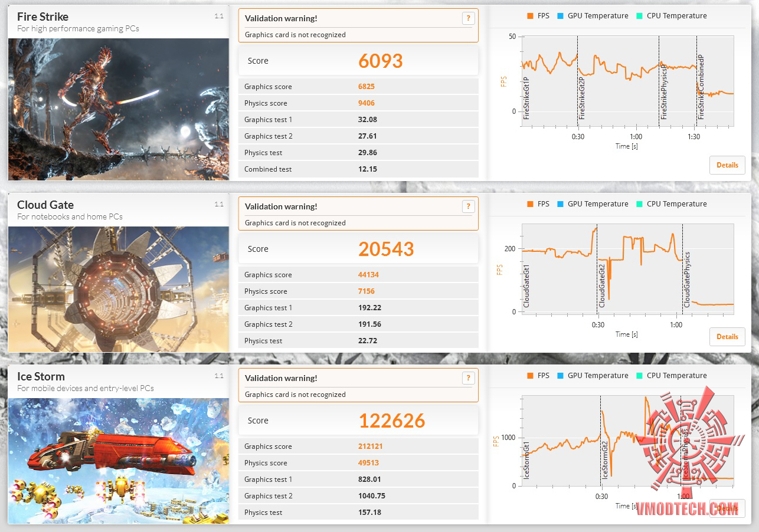
Task: Click the Ice Storm physics score "49513"
Action: point(369,463)
